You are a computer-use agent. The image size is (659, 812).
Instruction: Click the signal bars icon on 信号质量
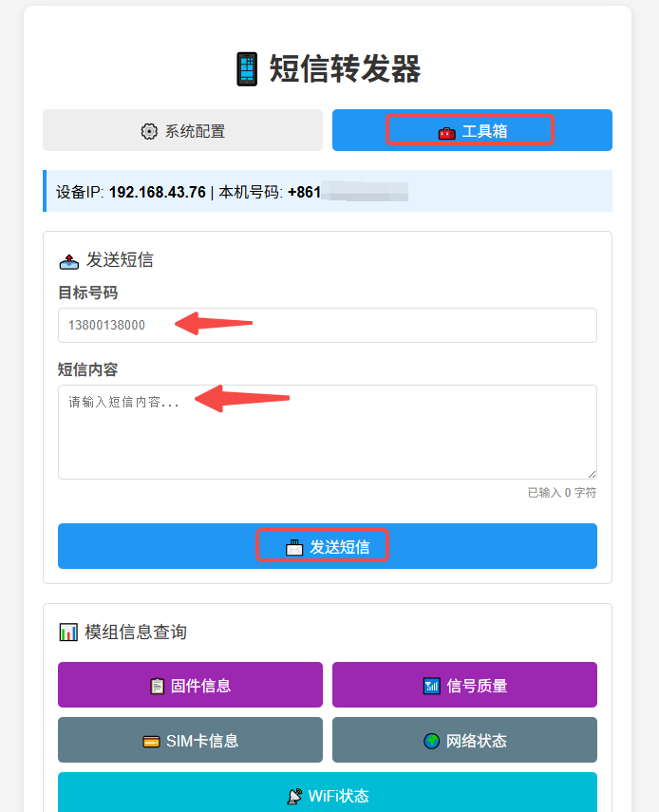432,686
